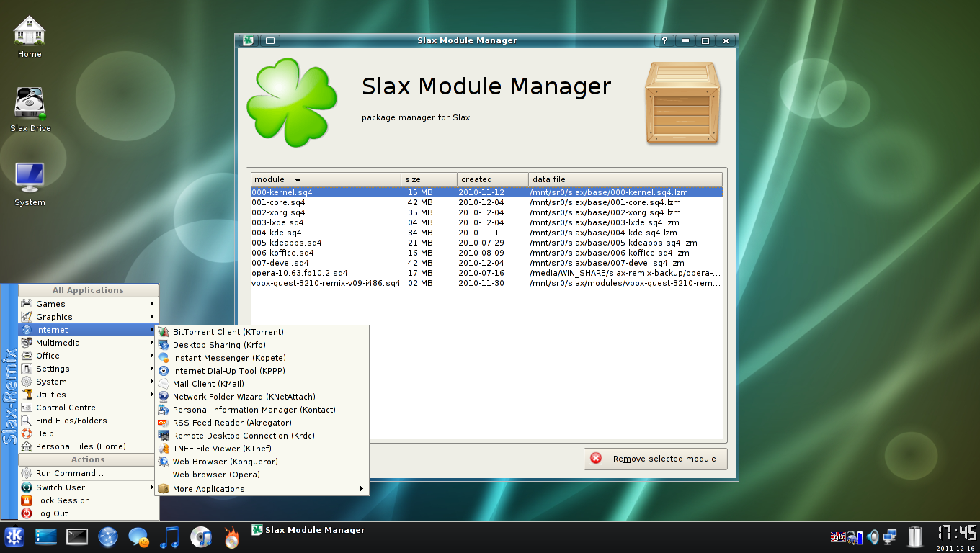Expand the Graphics submenu
Screen dimensions: 980x553
click(88, 317)
